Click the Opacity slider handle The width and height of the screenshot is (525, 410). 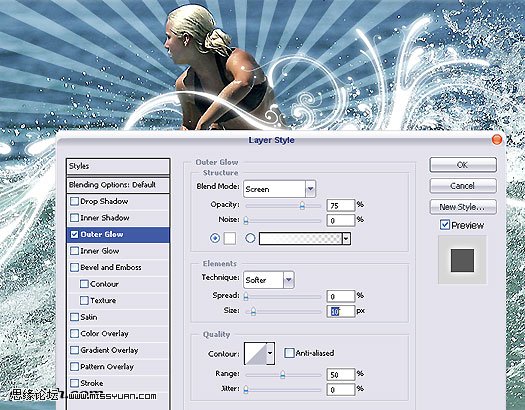tap(302, 205)
